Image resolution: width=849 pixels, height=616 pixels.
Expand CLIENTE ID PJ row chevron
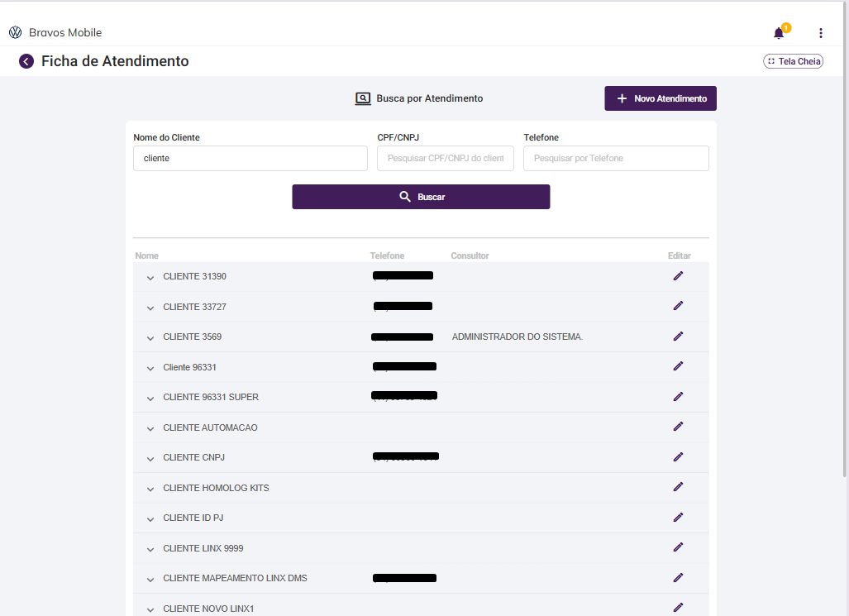(x=150, y=518)
